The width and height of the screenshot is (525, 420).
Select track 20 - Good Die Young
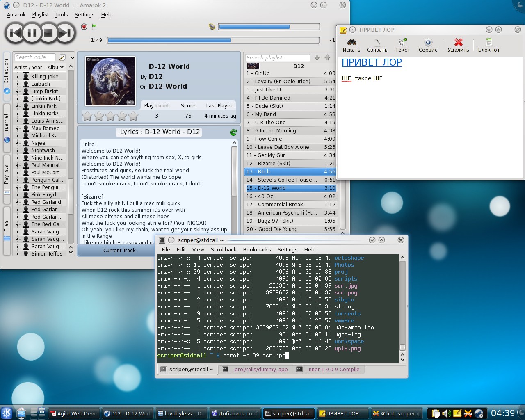tap(290, 229)
